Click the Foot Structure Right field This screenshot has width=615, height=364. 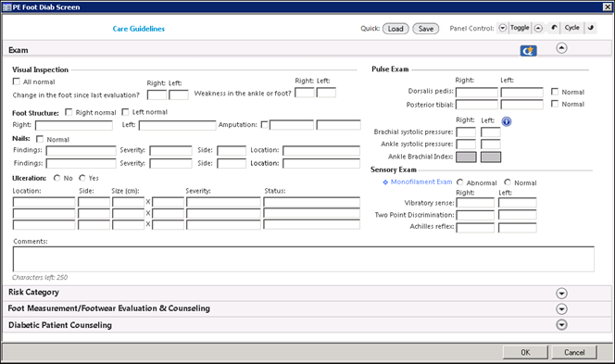point(74,126)
